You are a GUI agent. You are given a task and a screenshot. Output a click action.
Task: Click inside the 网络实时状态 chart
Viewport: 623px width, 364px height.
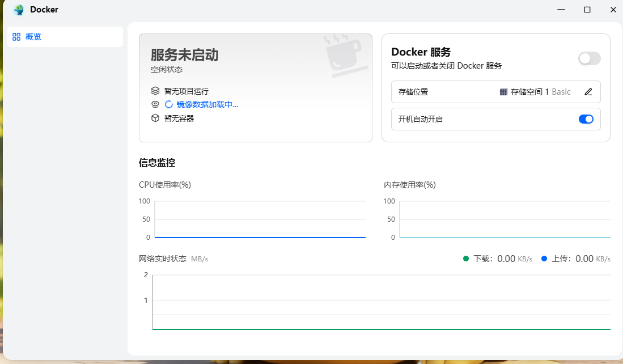click(x=382, y=302)
